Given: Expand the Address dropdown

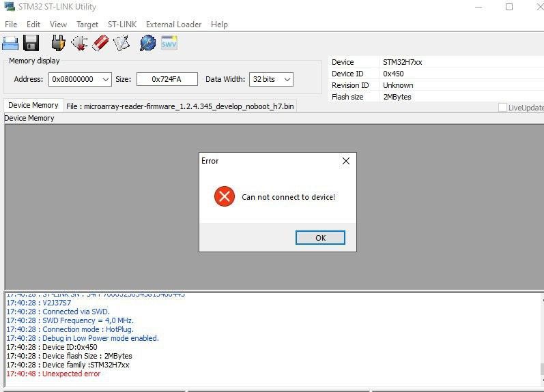Looking at the screenshot, I should [x=106, y=79].
